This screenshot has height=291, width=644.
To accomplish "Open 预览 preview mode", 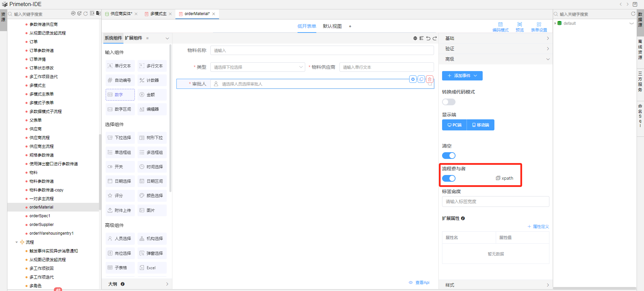I will coord(520,27).
